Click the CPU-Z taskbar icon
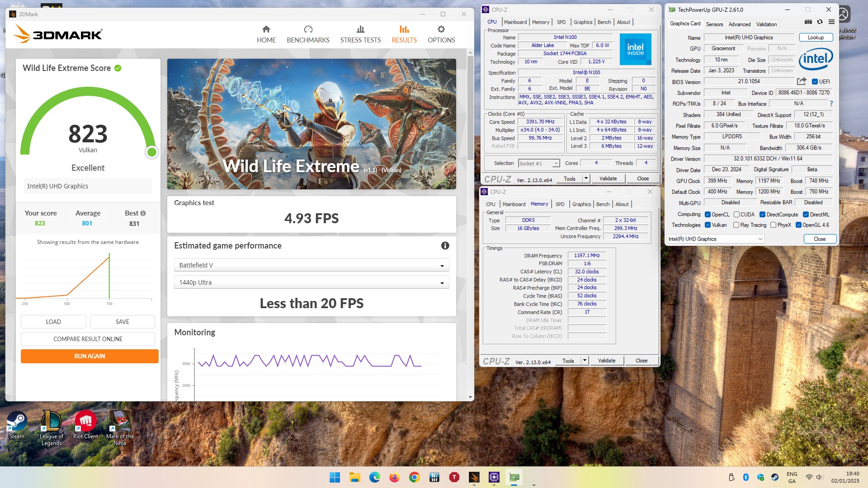Screen dimensions: 868x488 point(494,477)
